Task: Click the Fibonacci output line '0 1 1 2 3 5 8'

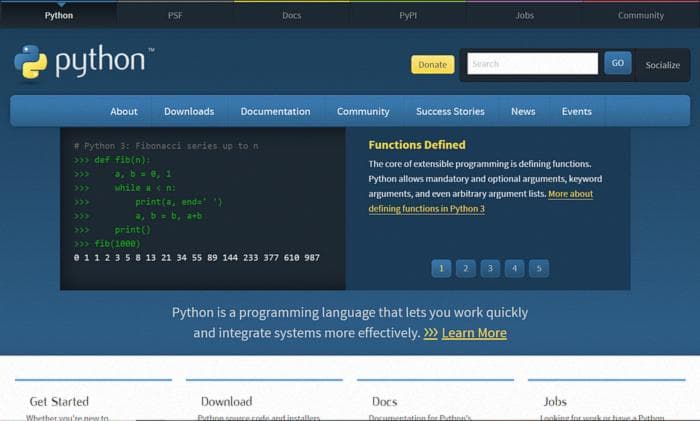Action: pos(197,258)
